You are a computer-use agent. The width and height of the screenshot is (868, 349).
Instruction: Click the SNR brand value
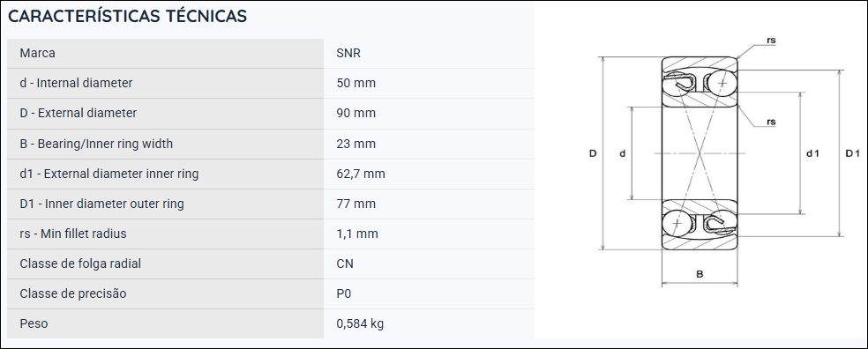pyautogui.click(x=348, y=54)
